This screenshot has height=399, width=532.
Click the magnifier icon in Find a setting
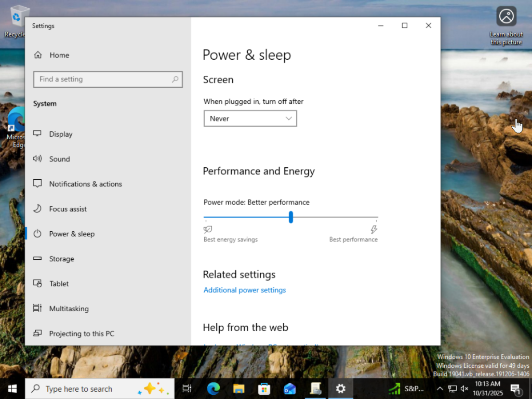175,79
